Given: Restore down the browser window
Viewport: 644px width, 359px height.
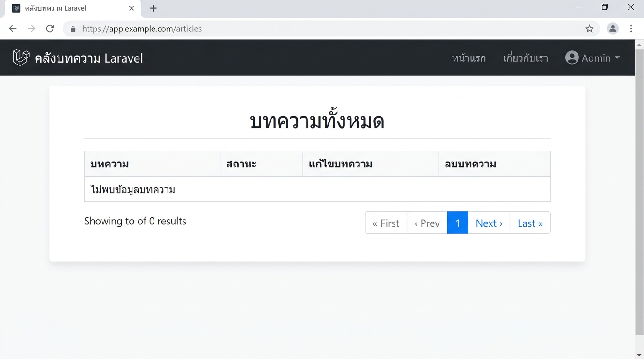Looking at the screenshot, I should point(605,7).
